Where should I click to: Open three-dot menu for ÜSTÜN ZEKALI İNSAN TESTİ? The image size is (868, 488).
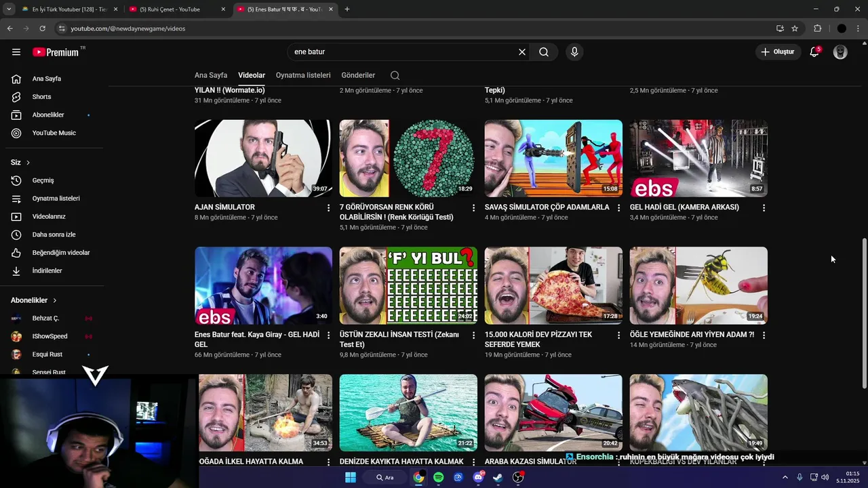474,335
